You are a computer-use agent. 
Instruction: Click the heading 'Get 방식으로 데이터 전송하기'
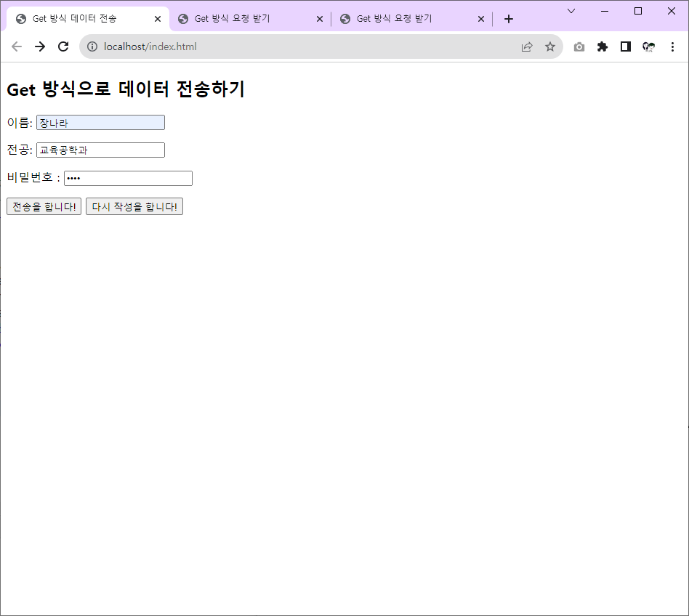126,89
